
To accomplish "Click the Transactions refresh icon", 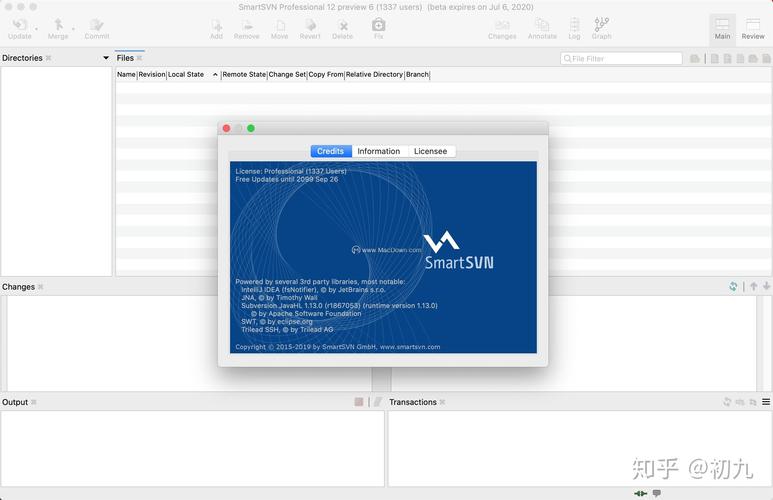I will (x=727, y=402).
